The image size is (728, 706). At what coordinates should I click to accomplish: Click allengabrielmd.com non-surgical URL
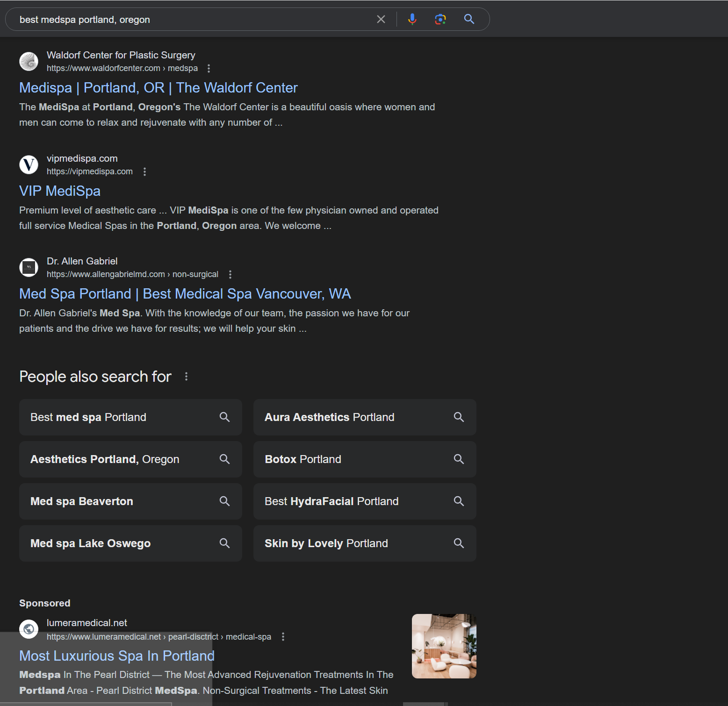click(132, 274)
